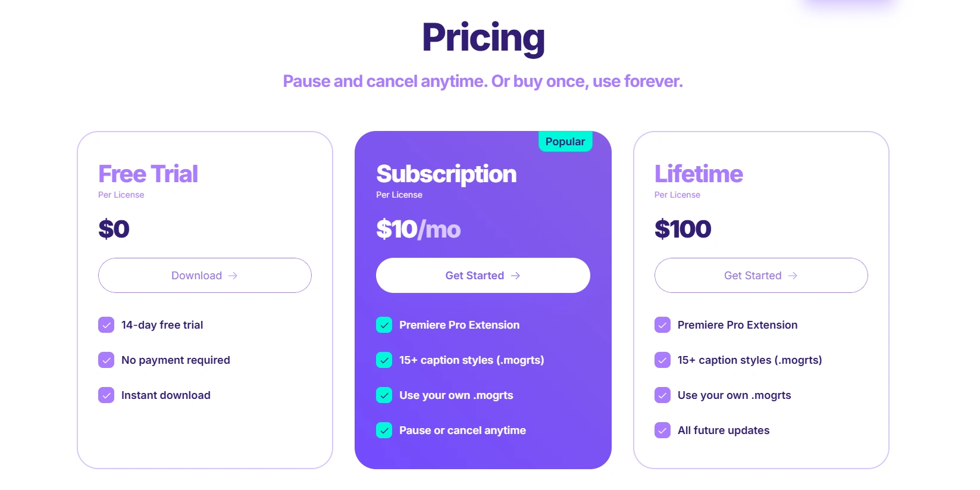The width and height of the screenshot is (980, 490).
Task: Click the Pricing page heading
Action: click(x=483, y=38)
